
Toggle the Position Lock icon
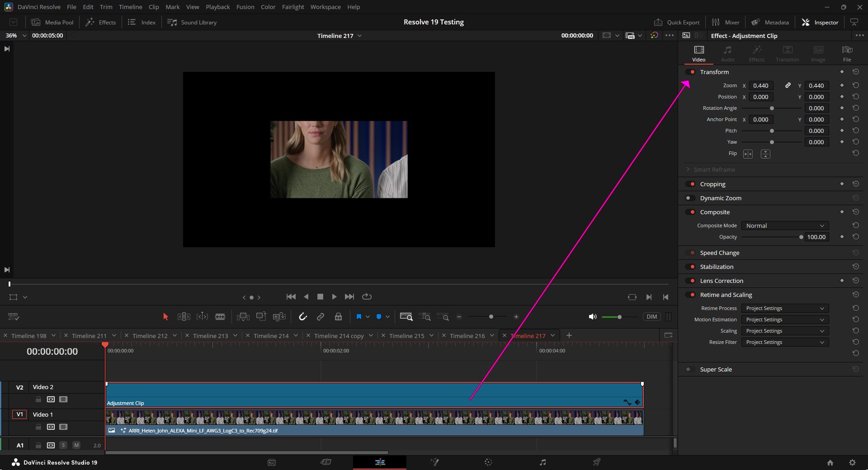tap(338, 317)
